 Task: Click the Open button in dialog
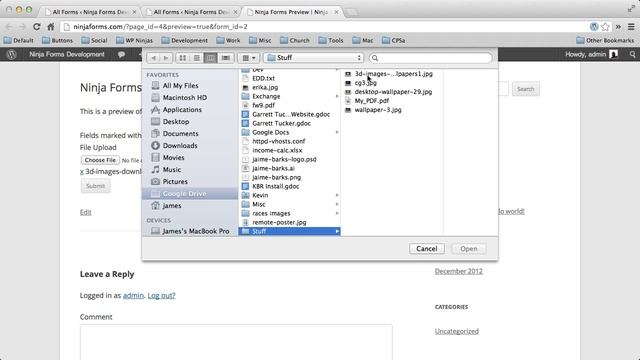coord(469,249)
